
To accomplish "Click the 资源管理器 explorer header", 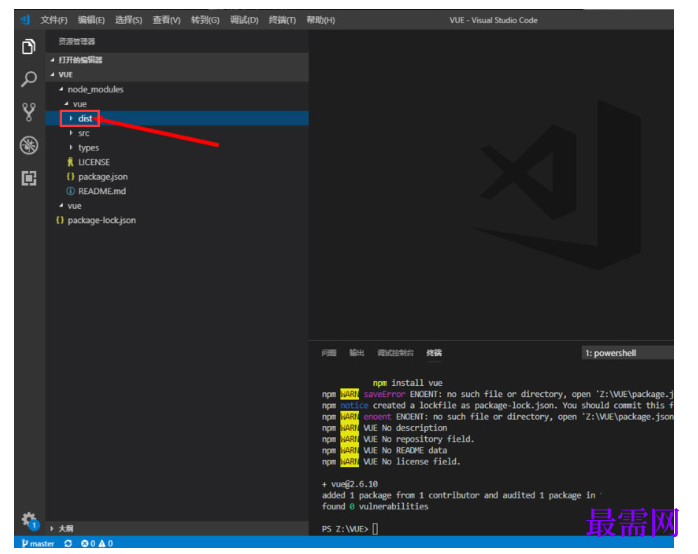I will point(77,41).
